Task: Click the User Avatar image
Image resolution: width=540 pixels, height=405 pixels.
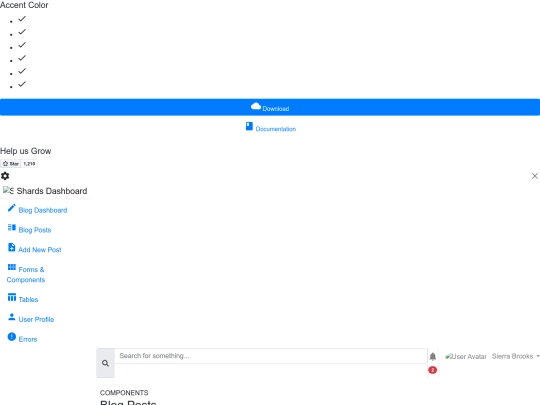Action: point(466,356)
